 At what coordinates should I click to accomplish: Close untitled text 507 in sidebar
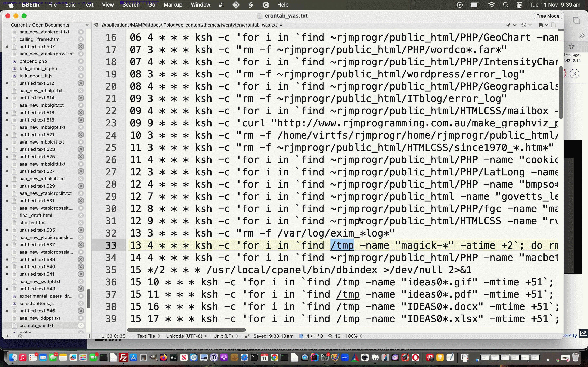pos(81,46)
